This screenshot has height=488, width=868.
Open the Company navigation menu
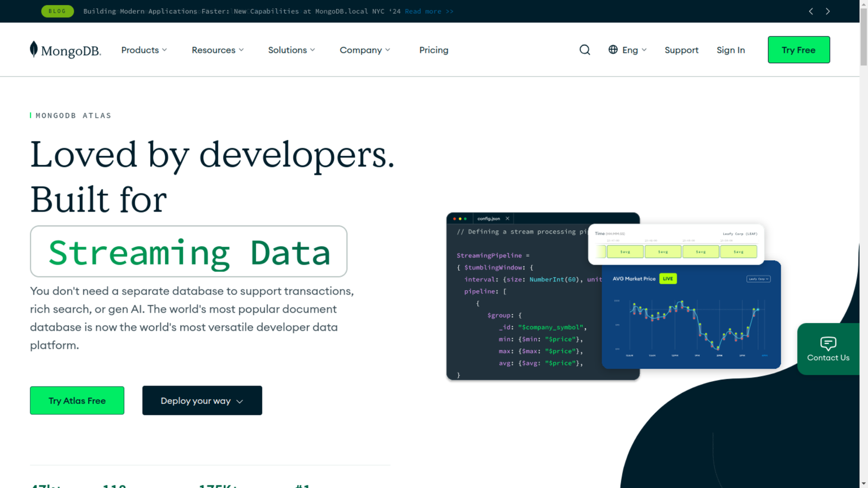point(365,50)
